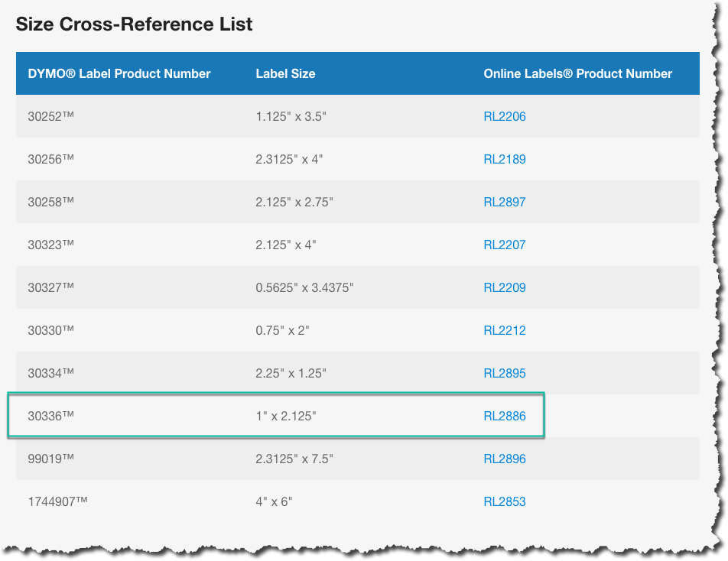
Task: Select the 1" x 2.125" label size
Action: pyautogui.click(x=286, y=417)
